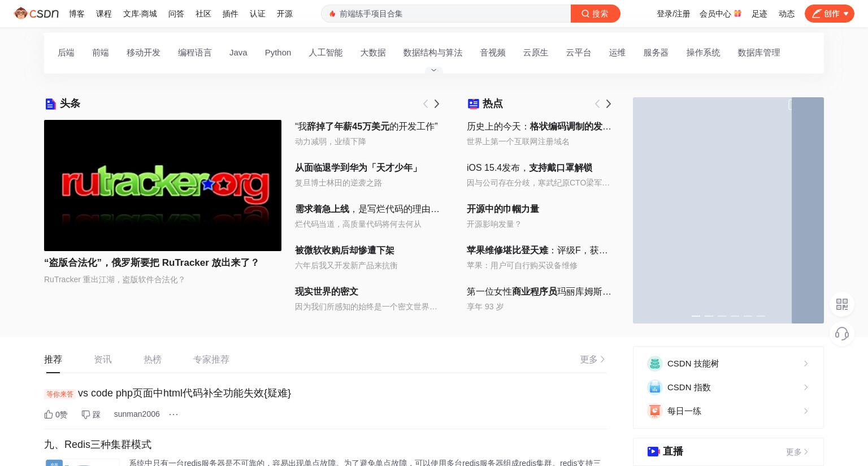The width and height of the screenshot is (868, 466).
Task: Open the 创作 dropdown arrow
Action: point(846,14)
